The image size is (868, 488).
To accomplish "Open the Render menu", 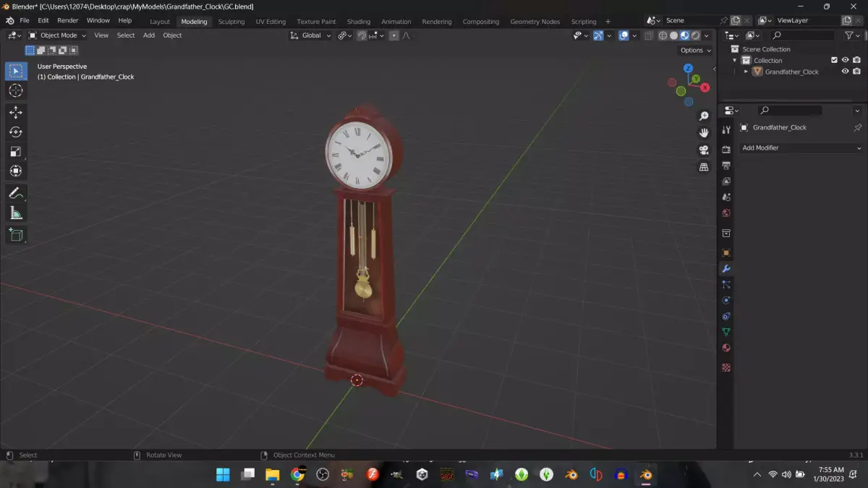I will click(67, 20).
